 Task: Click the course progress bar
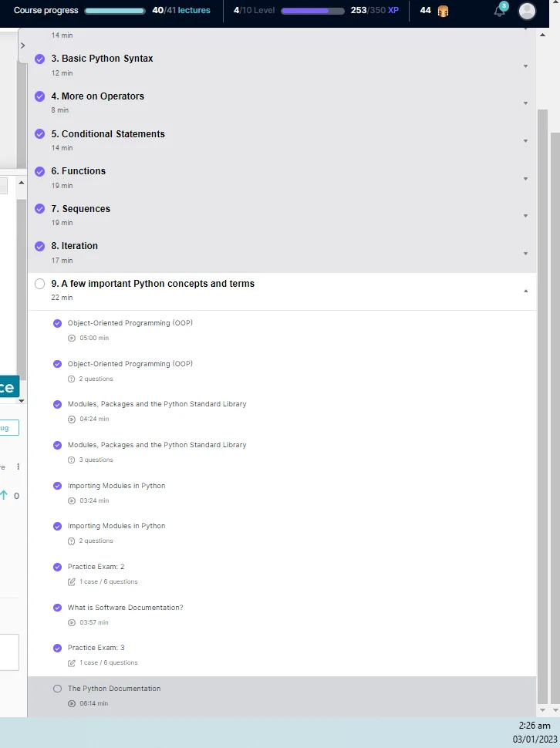tap(115, 11)
